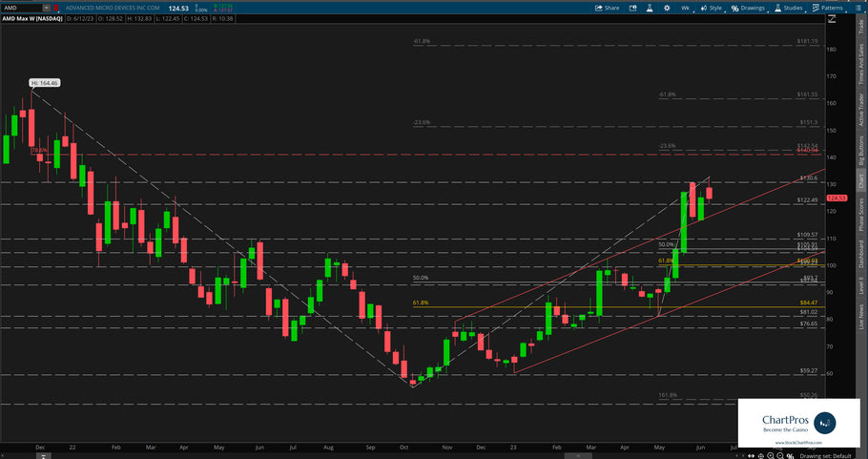The height and width of the screenshot is (459, 868).
Task: Click the ChartPros logo overlay
Action: coord(798,423)
